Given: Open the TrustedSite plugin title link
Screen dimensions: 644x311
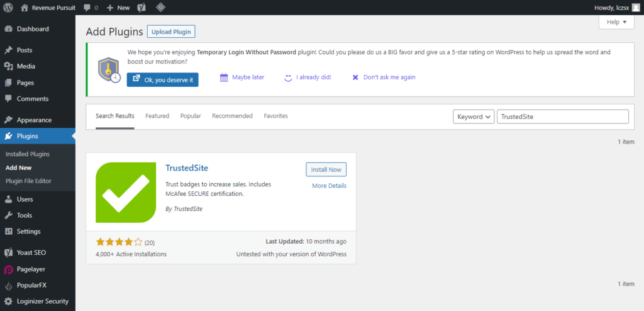Looking at the screenshot, I should [x=187, y=168].
